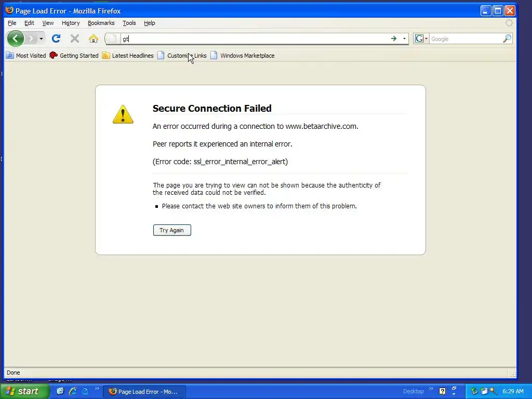The image size is (532, 399).
Task: Click the tray icon left of the clock
Action: point(494,391)
